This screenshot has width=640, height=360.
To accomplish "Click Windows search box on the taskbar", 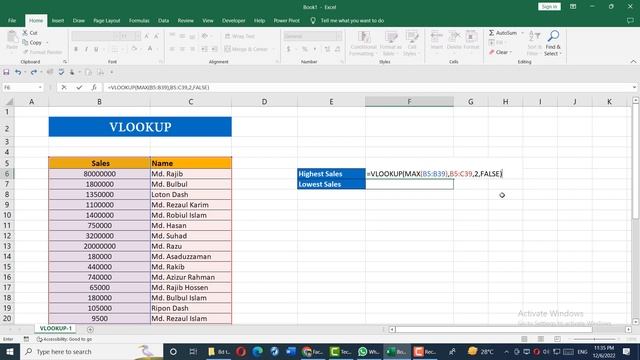I will [91, 351].
